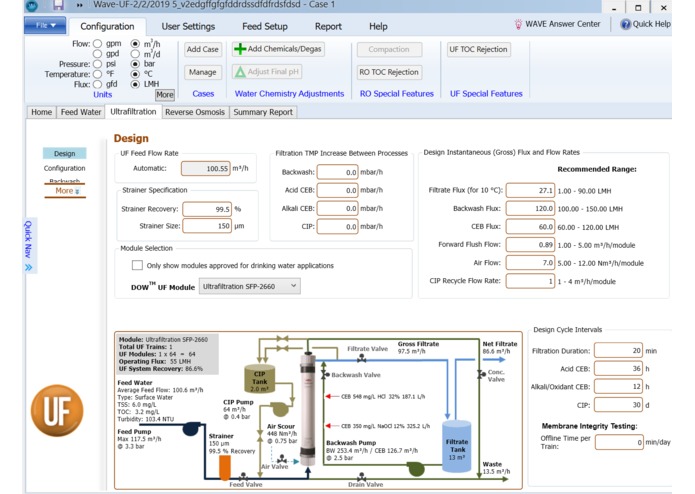Switch to Reverse Osmosis tab

195,112
